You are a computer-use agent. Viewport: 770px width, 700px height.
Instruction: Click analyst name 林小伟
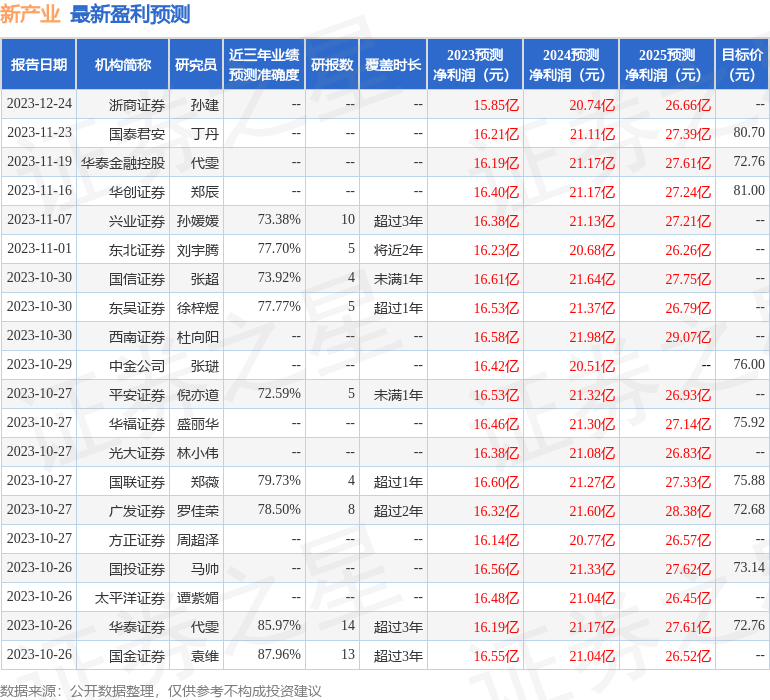pos(197,453)
